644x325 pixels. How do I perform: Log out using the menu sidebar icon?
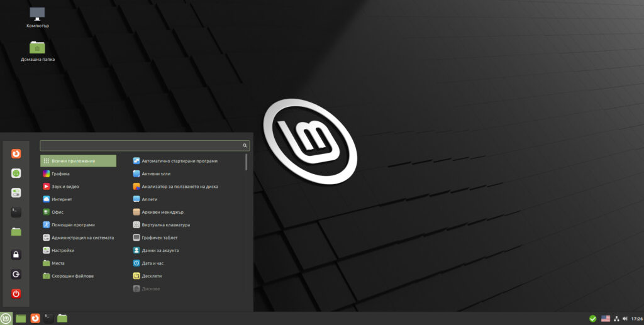pyautogui.click(x=16, y=274)
